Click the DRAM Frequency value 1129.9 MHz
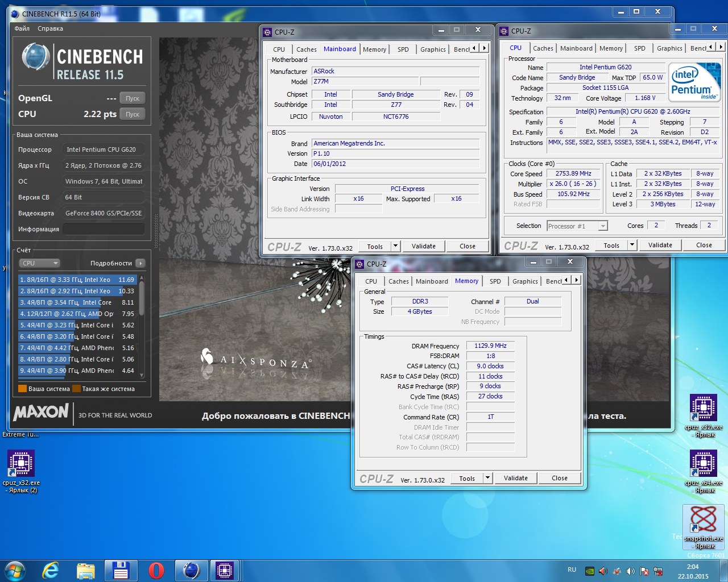This screenshot has height=582, width=728. [x=490, y=346]
